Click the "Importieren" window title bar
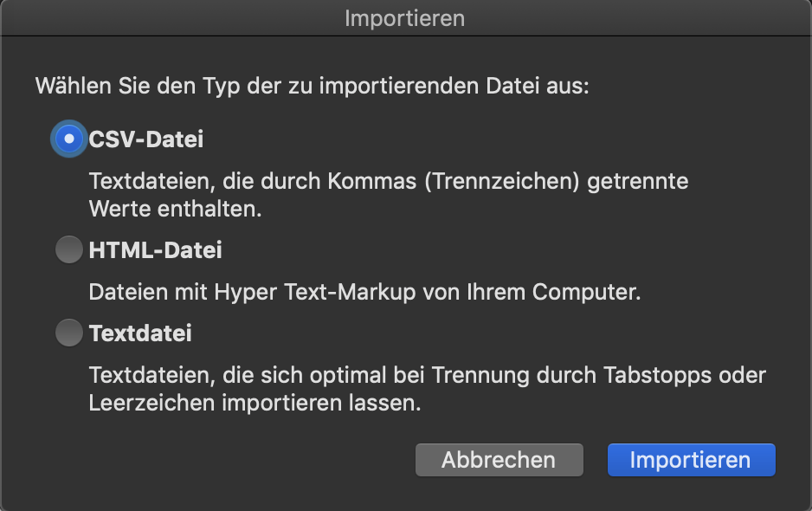This screenshot has height=511, width=812. tap(405, 18)
